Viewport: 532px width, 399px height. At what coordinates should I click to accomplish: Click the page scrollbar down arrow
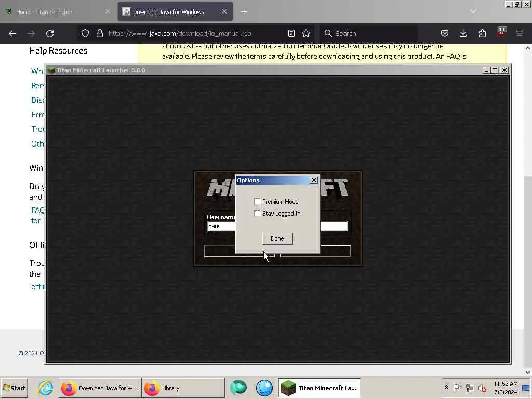click(528, 372)
